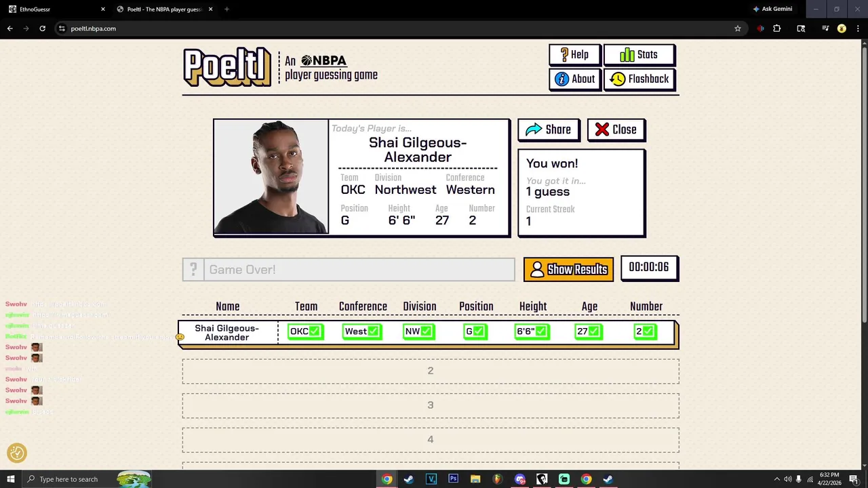Open Flashback past games
Viewport: 868px width, 488px height.
coord(639,79)
